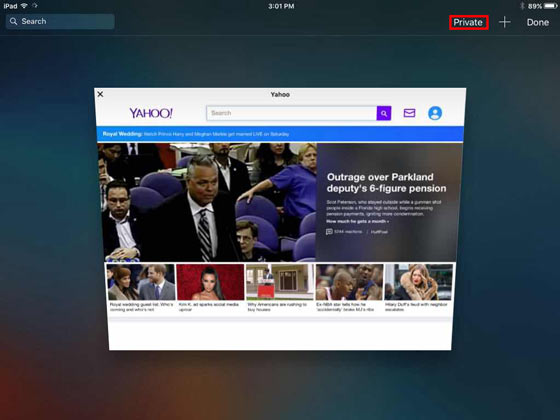Tap Done to exit tab view
Screen dimensions: 560x420
[538, 22]
